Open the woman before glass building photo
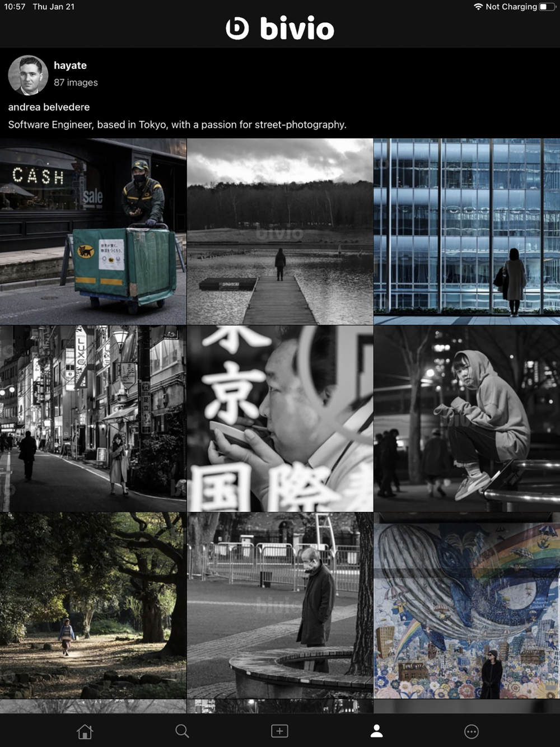Viewport: 560px width, 747px height. (467, 231)
